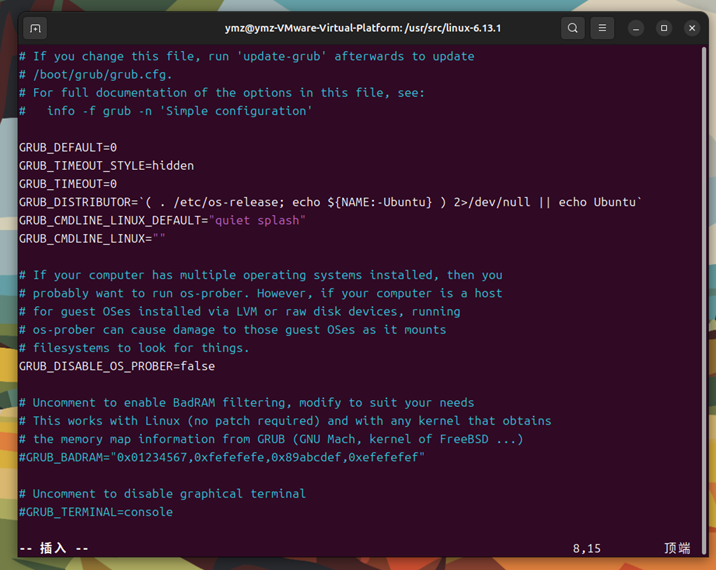Open a new terminal tab
716x570 pixels.
[x=35, y=28]
